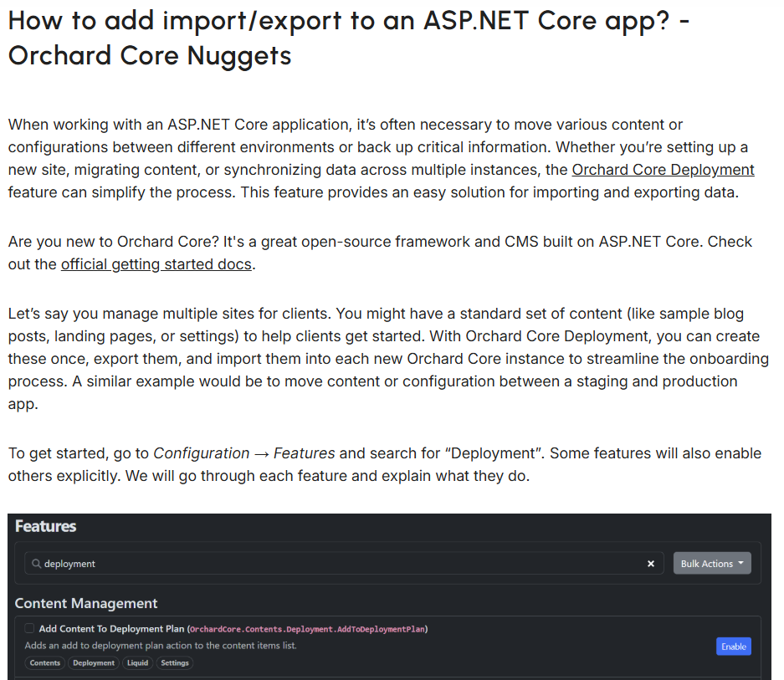The height and width of the screenshot is (680, 784).
Task: Click the magnifier search icon in Features
Action: [36, 564]
